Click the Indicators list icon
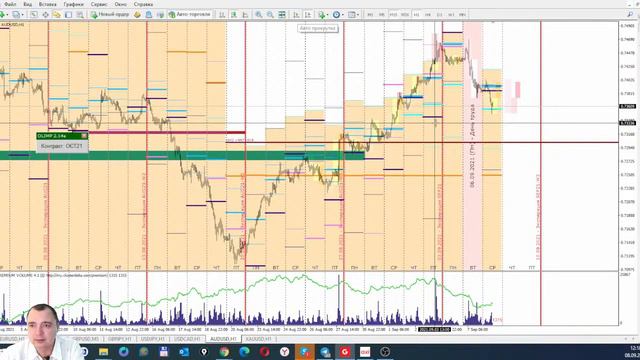Image resolution: width=640 pixels, height=360 pixels. [x=322, y=15]
